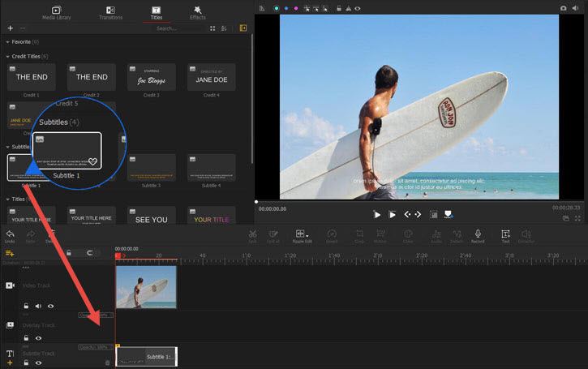Click the Record microphone icon
The width and height of the screenshot is (588, 369).
(x=478, y=235)
